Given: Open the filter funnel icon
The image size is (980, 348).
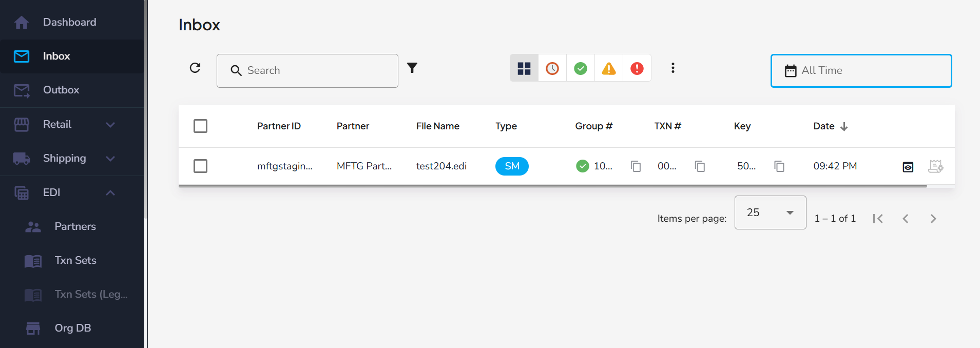Looking at the screenshot, I should (412, 68).
